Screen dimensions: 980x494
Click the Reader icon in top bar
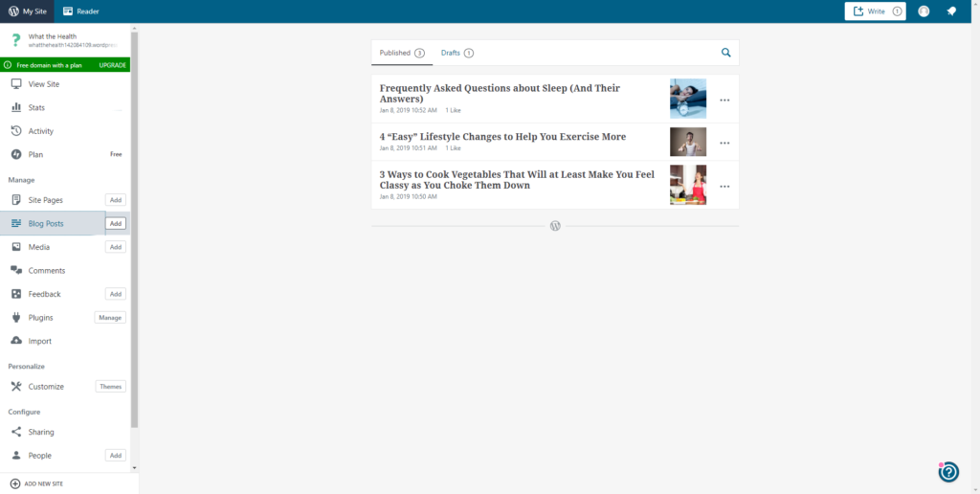click(68, 11)
